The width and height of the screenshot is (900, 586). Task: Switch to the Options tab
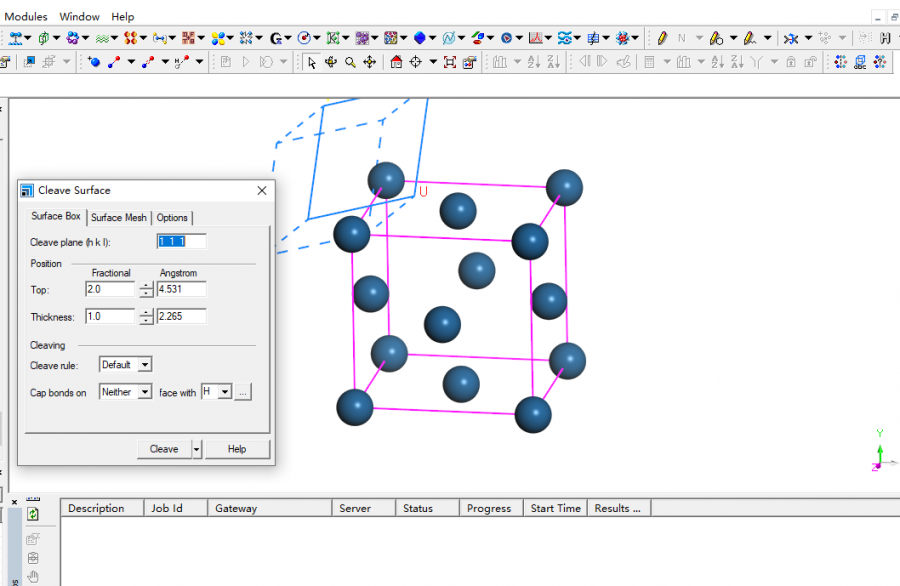point(172,217)
